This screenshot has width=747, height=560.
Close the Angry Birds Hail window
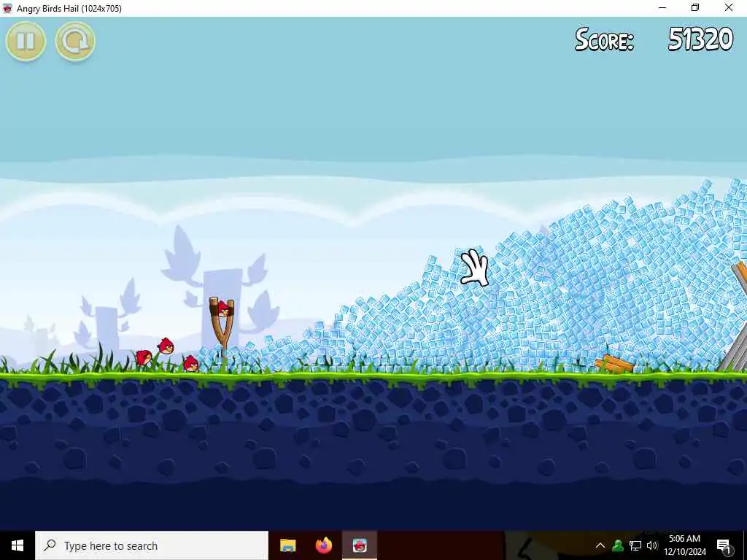coord(729,8)
